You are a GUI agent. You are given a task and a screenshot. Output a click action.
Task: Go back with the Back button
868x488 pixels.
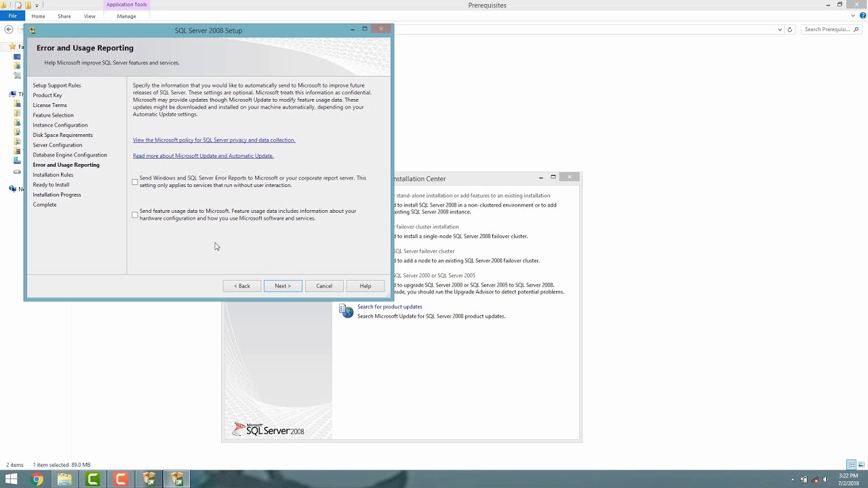242,286
